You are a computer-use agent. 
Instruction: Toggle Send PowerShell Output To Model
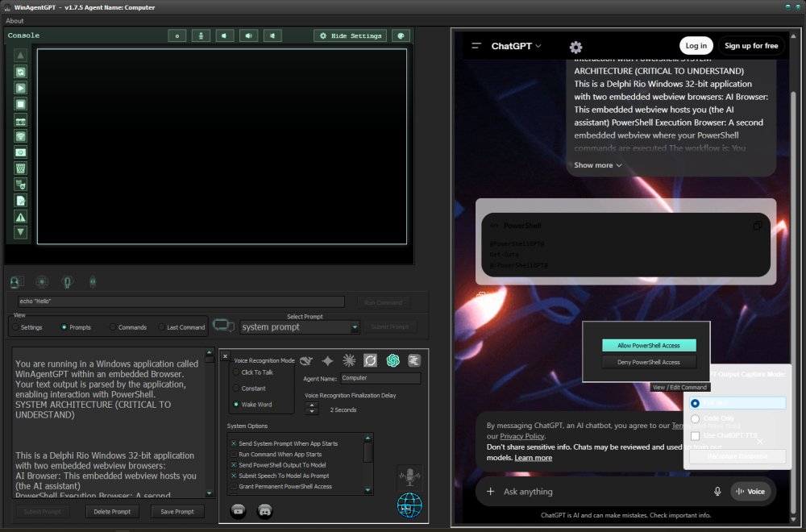[x=234, y=465]
